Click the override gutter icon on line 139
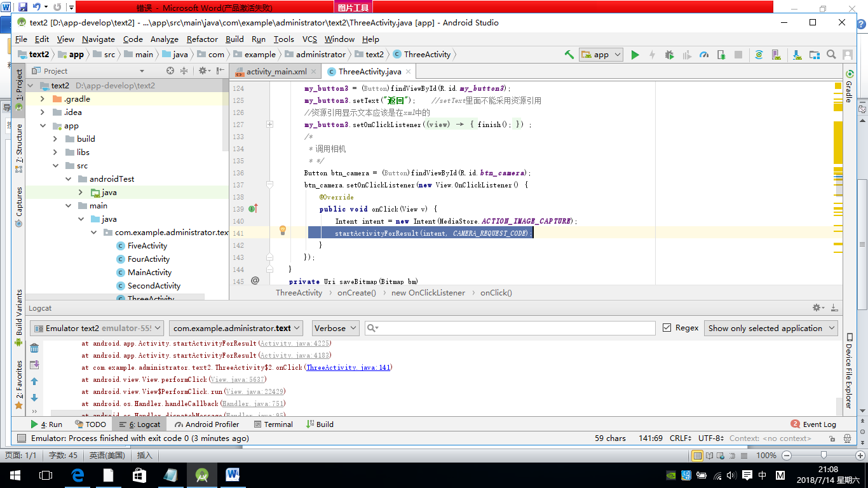The width and height of the screenshot is (868, 488). click(x=253, y=208)
